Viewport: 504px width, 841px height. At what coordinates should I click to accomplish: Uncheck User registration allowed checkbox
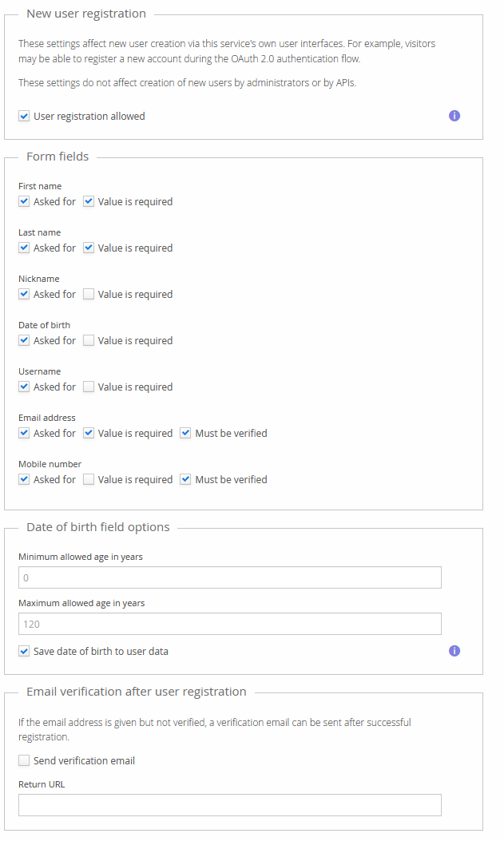point(24,116)
